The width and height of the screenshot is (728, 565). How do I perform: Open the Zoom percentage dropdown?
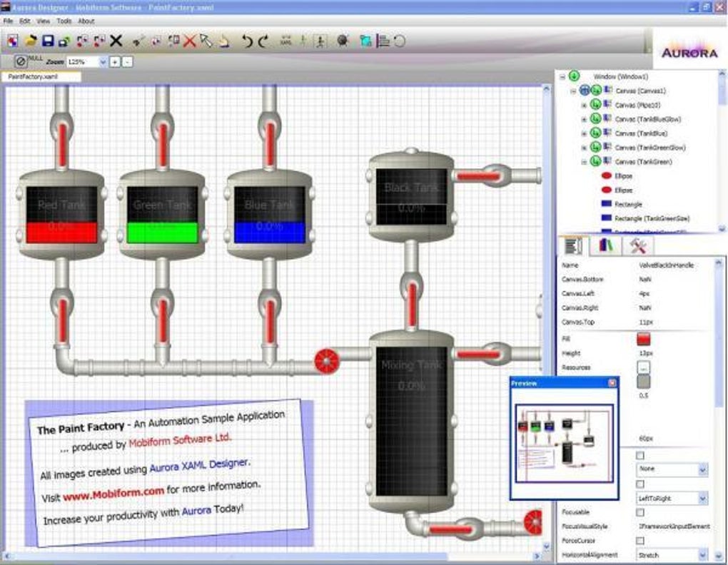tap(103, 61)
